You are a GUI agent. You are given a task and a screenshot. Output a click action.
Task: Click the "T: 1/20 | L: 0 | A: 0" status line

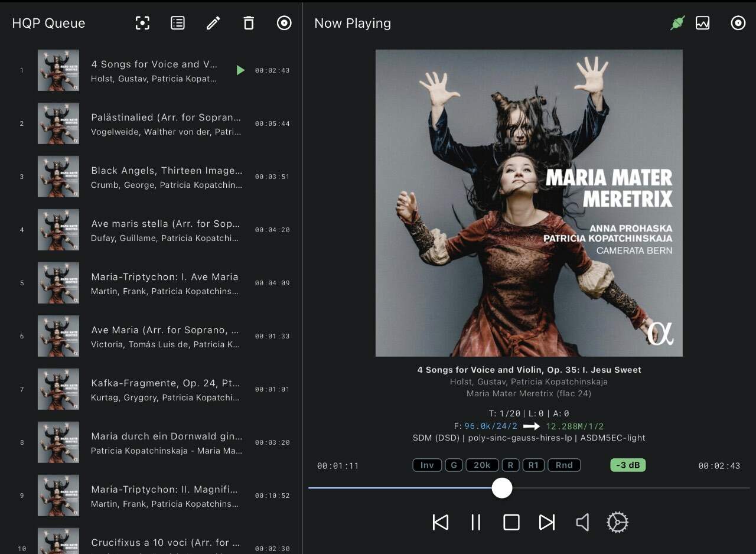click(529, 413)
